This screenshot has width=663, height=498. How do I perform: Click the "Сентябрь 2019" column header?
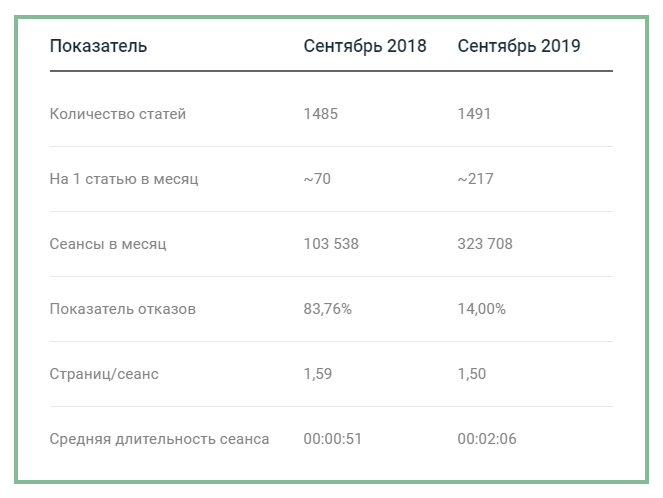click(518, 46)
